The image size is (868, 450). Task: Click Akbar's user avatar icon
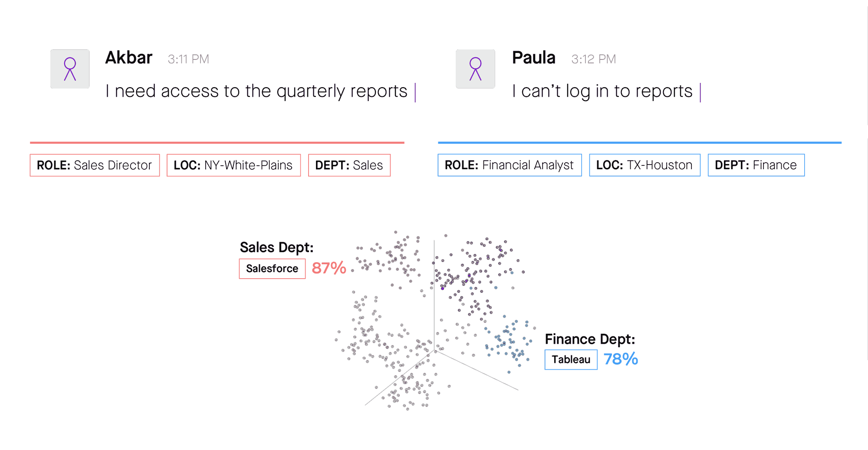point(70,69)
